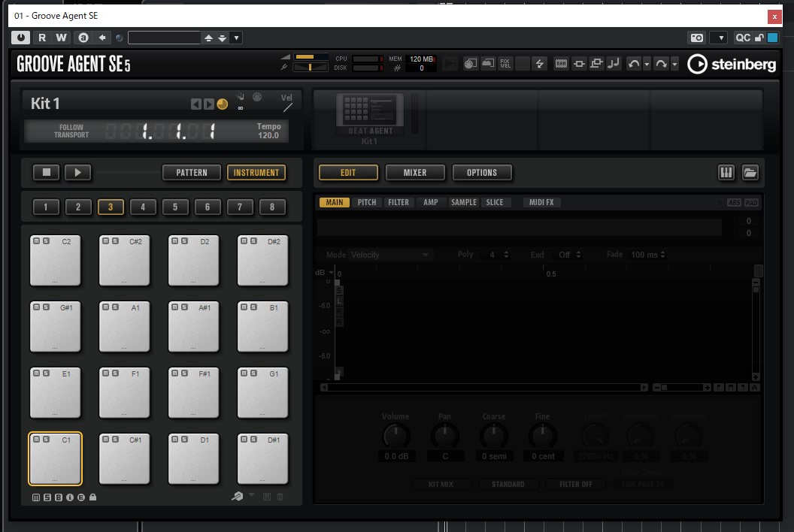
Task: Load next kit with right arrow
Action: pyautogui.click(x=208, y=104)
